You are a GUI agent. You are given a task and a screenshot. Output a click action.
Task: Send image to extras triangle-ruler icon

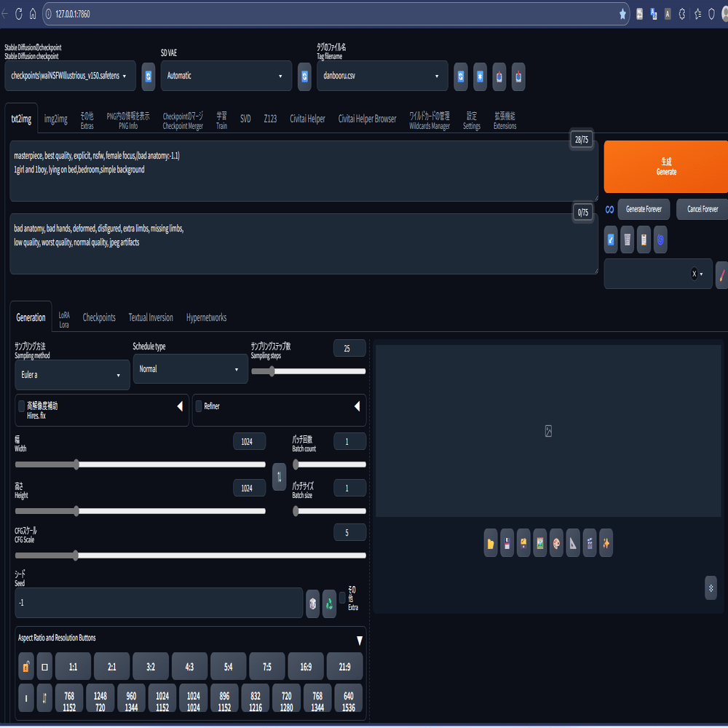tap(573, 543)
